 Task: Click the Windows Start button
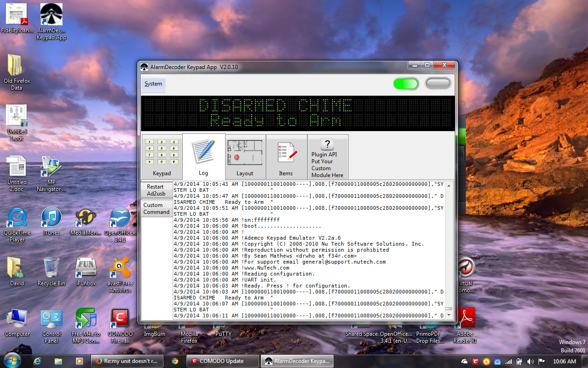click(x=12, y=361)
